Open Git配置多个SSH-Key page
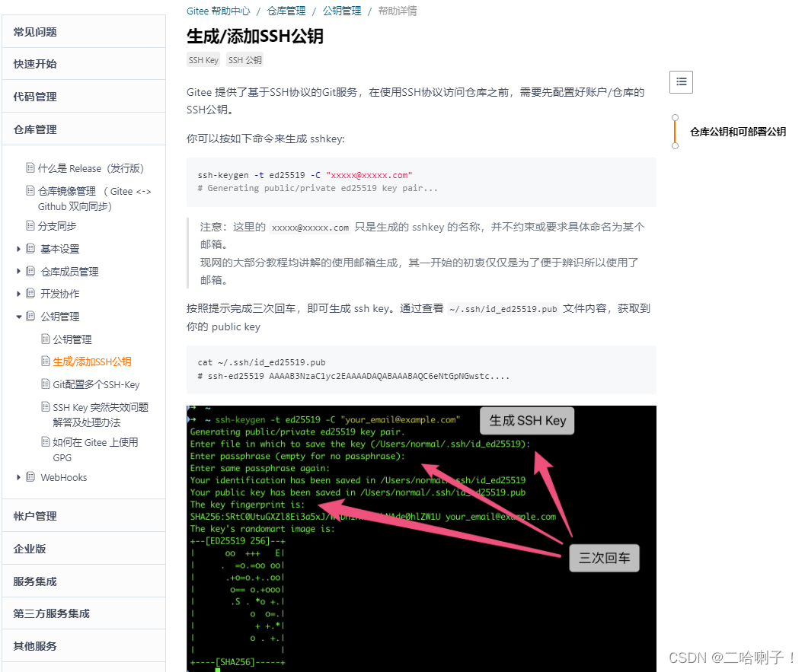This screenshot has width=805, height=672. pos(96,384)
